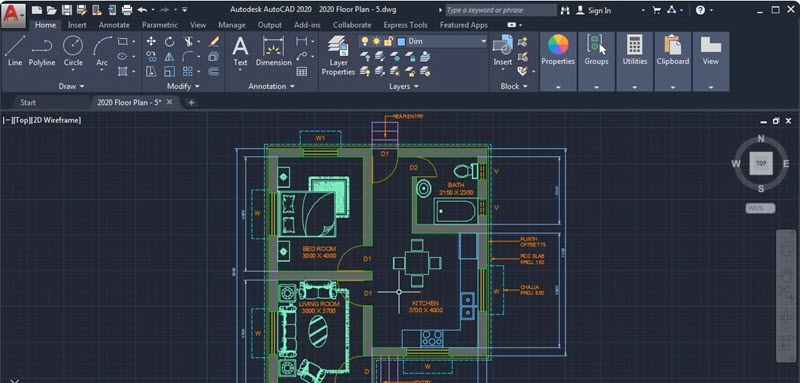Open the Utilities calculator panel
Image resolution: width=800 pixels, height=383 pixels.
click(x=635, y=51)
